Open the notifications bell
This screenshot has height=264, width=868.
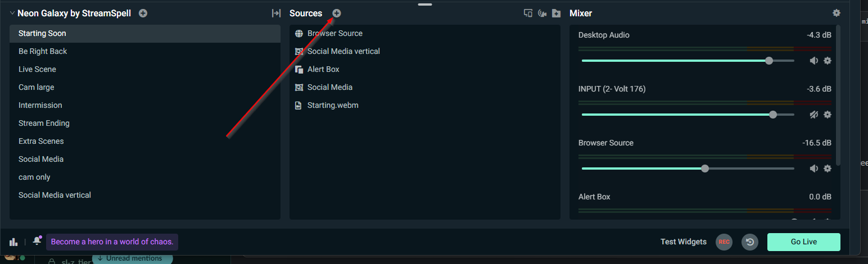tap(37, 241)
